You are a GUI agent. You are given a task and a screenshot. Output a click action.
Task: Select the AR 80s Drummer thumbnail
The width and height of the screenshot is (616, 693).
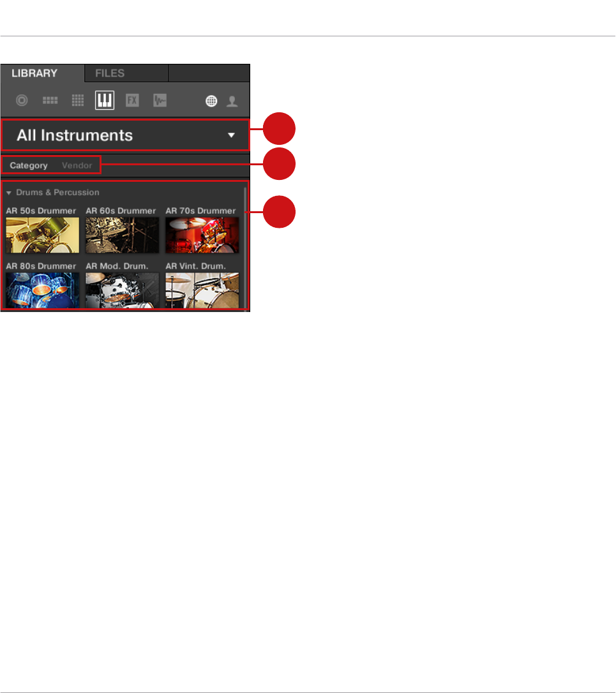[43, 290]
